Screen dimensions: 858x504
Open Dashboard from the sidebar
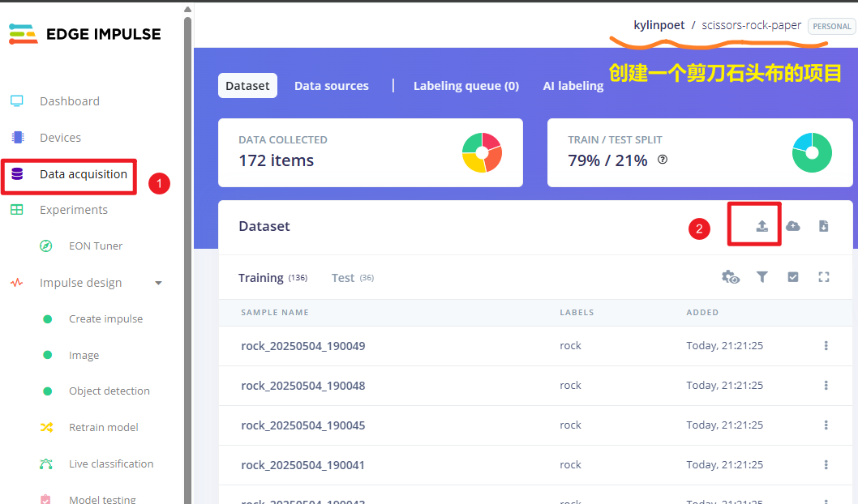click(70, 101)
